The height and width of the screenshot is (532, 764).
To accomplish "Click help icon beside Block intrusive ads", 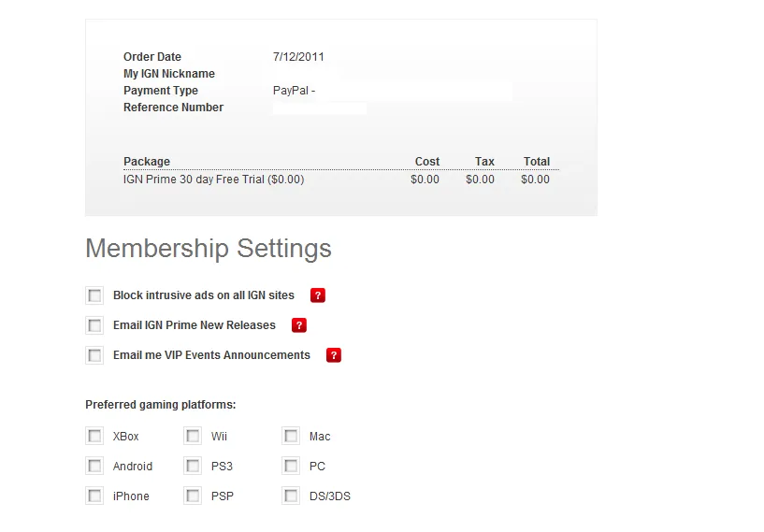I will click(318, 295).
